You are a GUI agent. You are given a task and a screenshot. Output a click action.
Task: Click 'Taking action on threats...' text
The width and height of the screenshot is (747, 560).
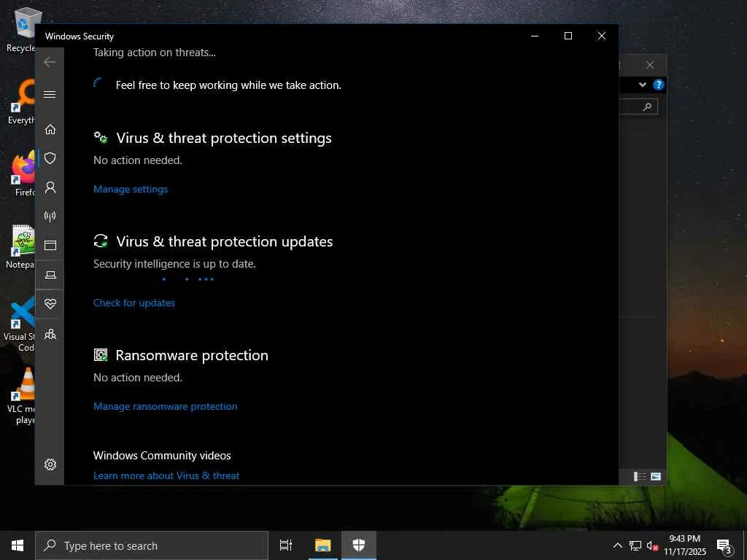coord(155,52)
